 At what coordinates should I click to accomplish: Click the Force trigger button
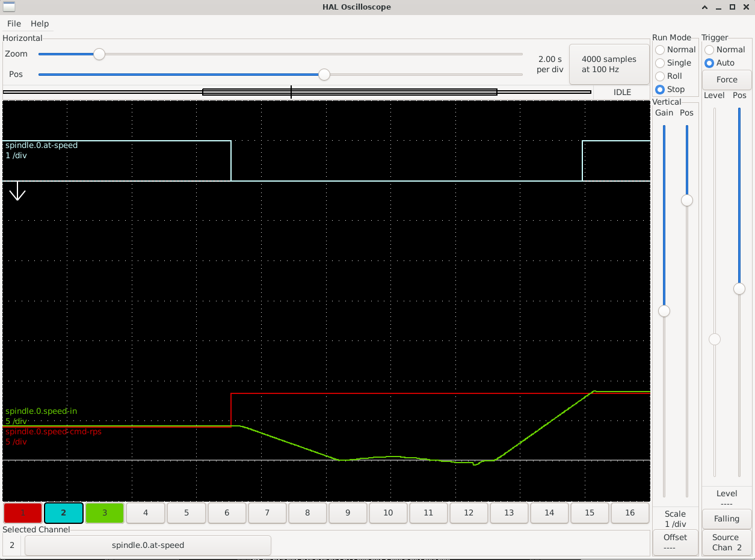tap(727, 79)
